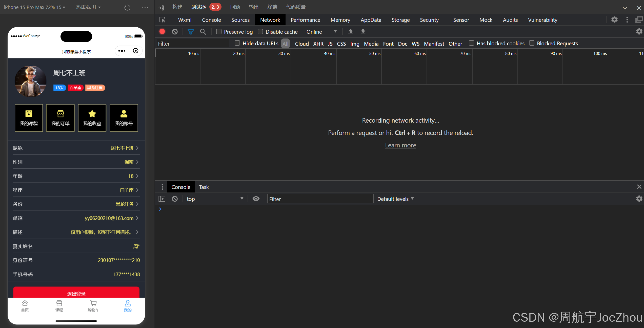Open the 购物车 cart tab

93,306
